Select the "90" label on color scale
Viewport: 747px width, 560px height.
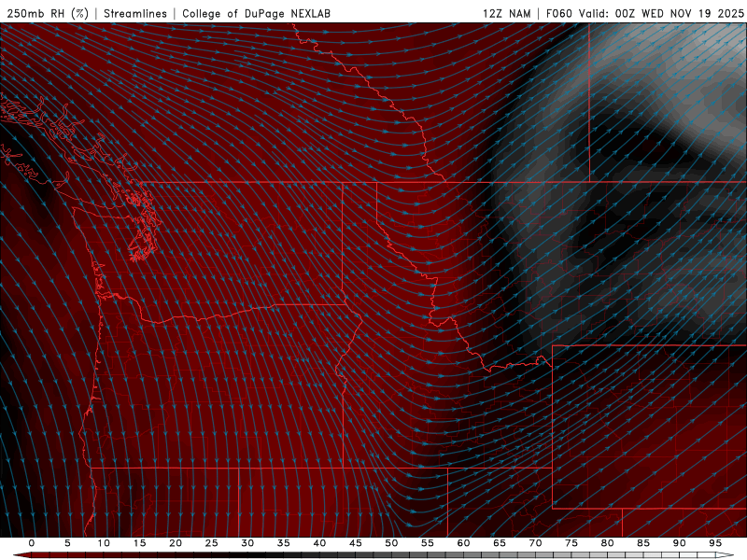click(x=680, y=543)
